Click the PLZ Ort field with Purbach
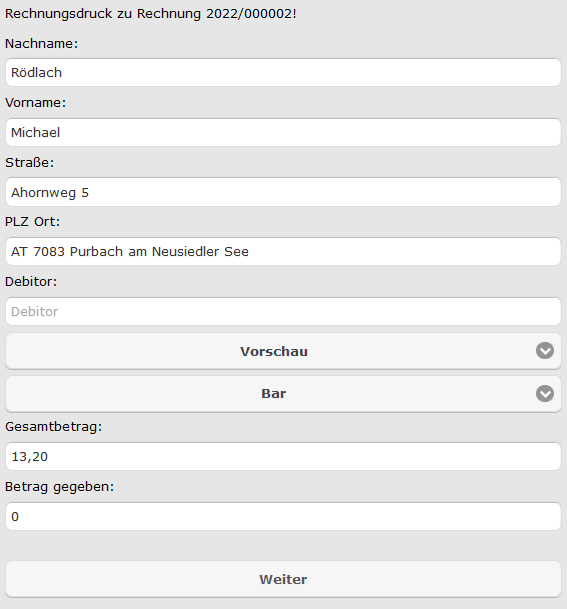 [x=283, y=252]
